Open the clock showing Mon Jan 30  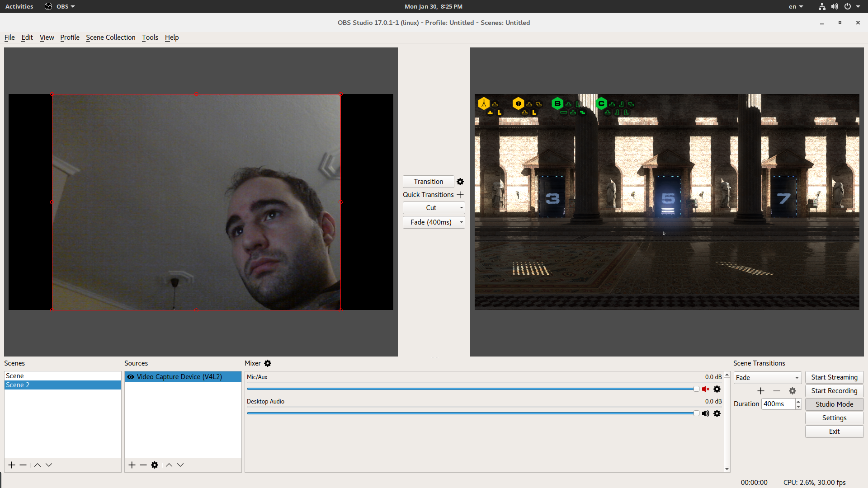[434, 6]
